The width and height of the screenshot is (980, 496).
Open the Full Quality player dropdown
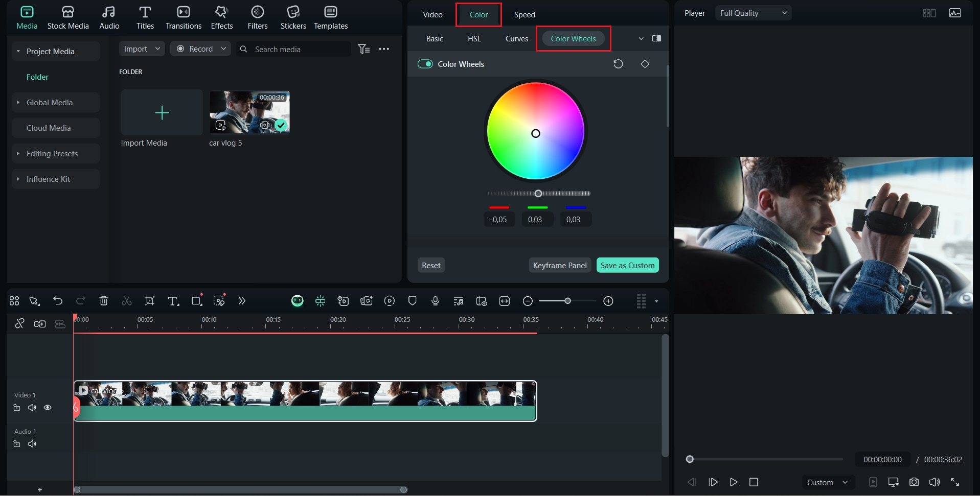753,13
